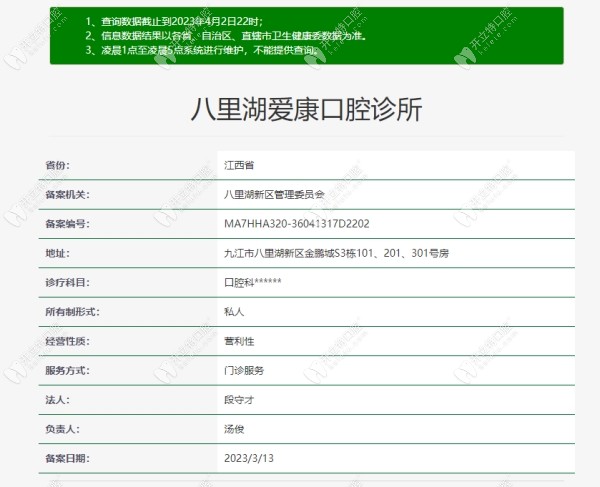
Task: Click the 备案日期 label
Action: tap(67, 458)
